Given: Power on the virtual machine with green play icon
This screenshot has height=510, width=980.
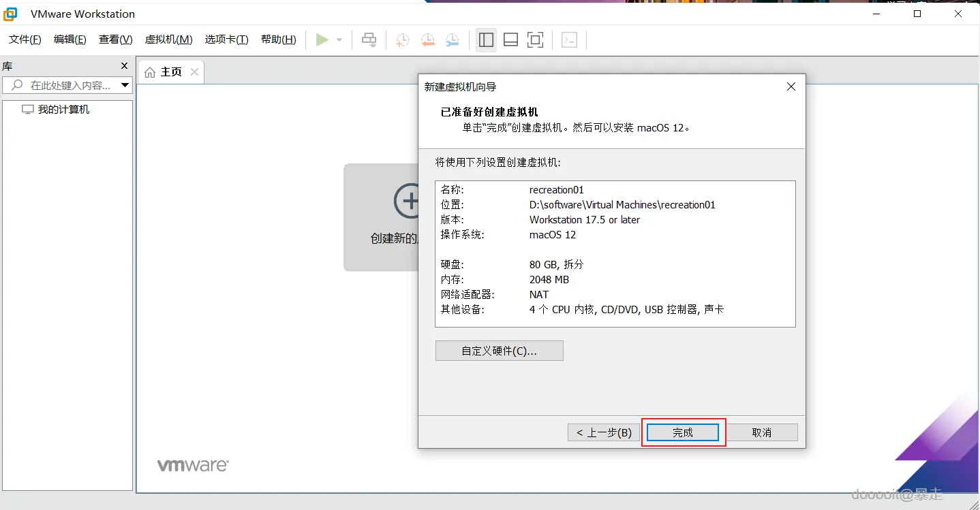Looking at the screenshot, I should pos(322,39).
